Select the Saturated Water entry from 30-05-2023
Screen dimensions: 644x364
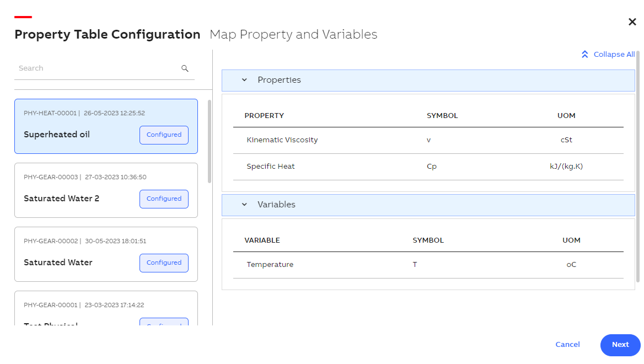tap(106, 254)
